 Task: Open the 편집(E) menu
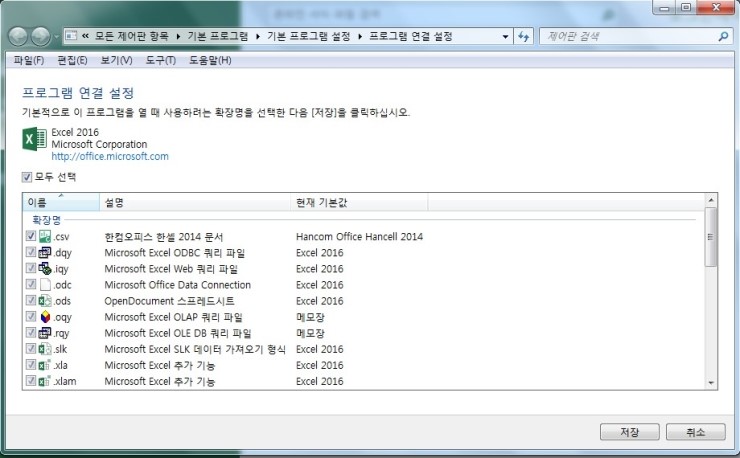(x=72, y=60)
